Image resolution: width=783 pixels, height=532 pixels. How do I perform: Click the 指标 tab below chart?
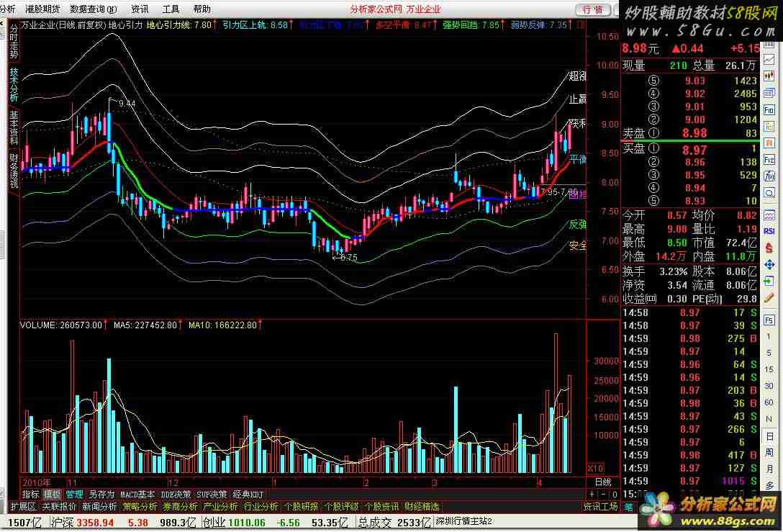pyautogui.click(x=30, y=495)
